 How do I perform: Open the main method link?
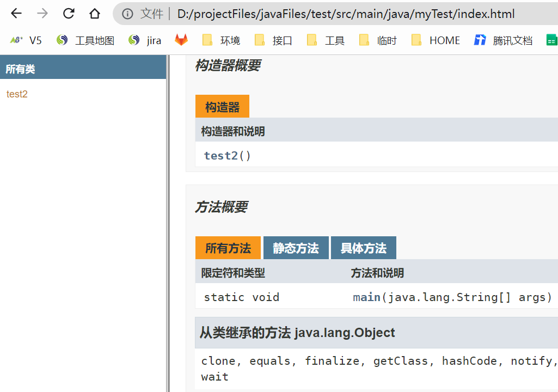[366, 297]
